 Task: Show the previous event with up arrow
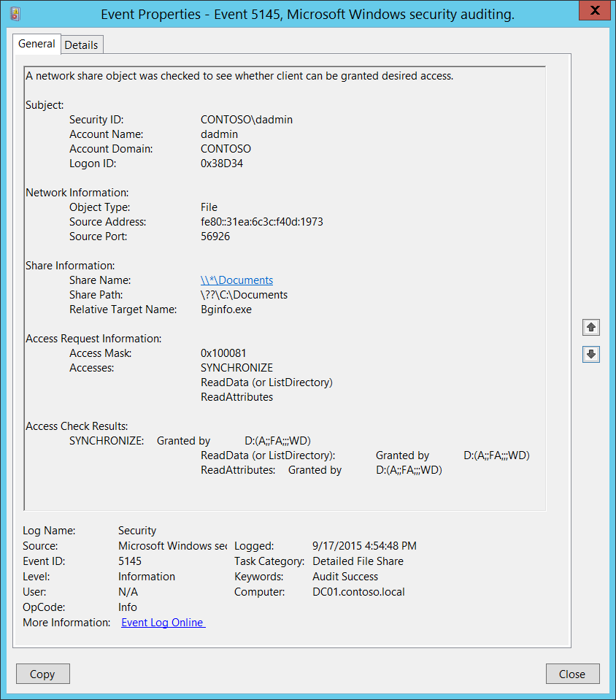[591, 327]
